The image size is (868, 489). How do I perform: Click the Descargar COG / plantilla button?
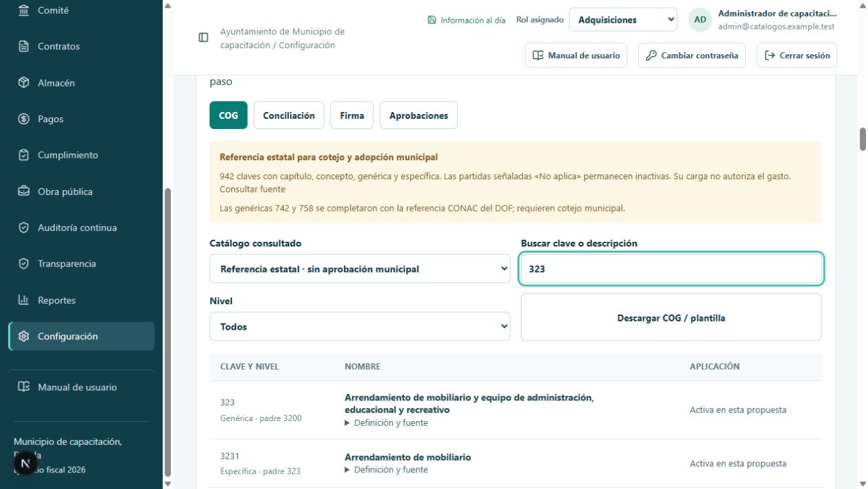[x=671, y=317]
